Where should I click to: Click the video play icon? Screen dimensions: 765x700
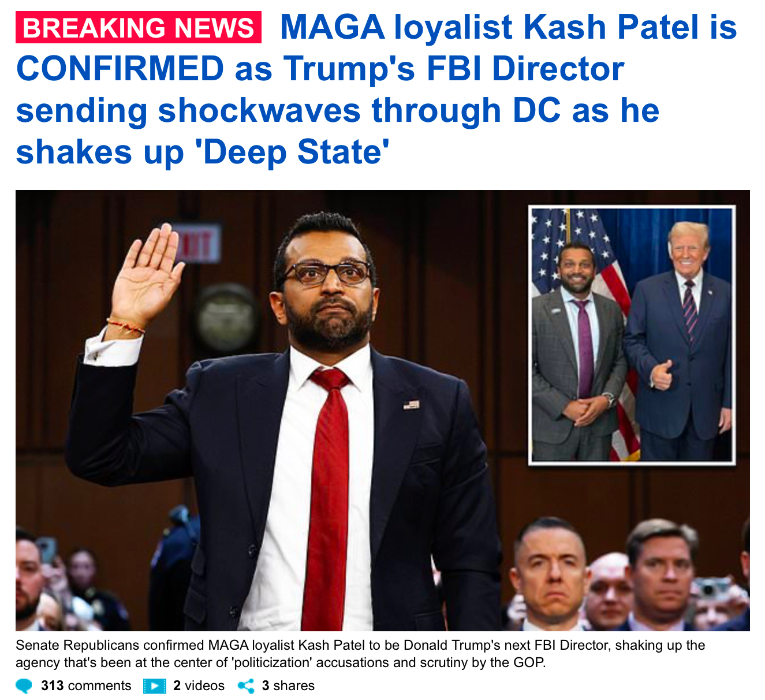pos(155,686)
